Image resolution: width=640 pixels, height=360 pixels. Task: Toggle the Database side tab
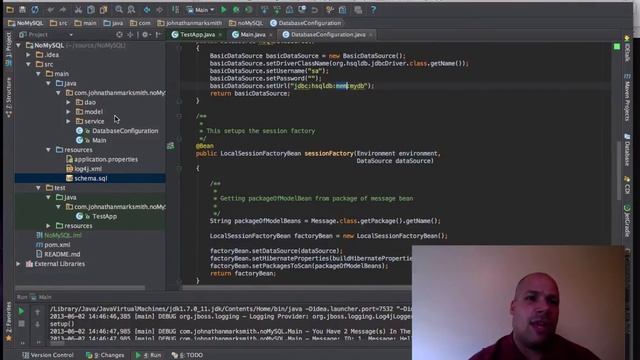(x=627, y=150)
